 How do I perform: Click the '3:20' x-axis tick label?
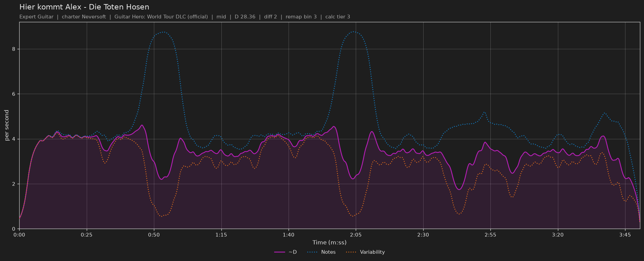point(558,235)
